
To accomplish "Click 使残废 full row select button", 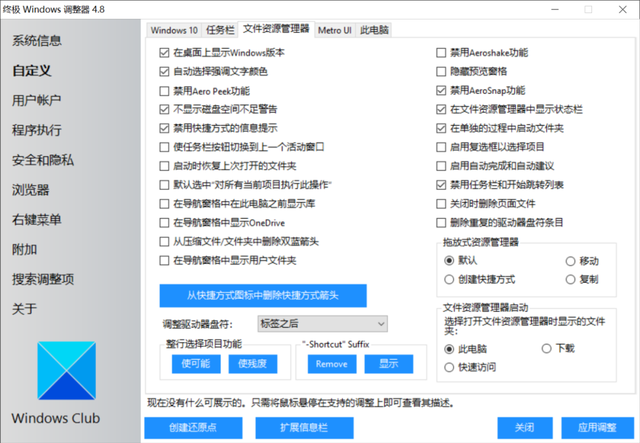I will pyautogui.click(x=253, y=364).
